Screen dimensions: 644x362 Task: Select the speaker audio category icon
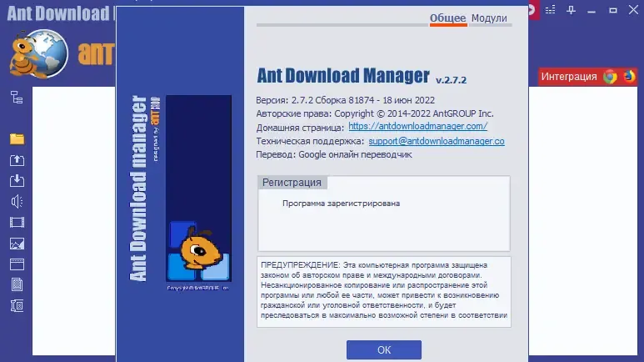click(17, 202)
